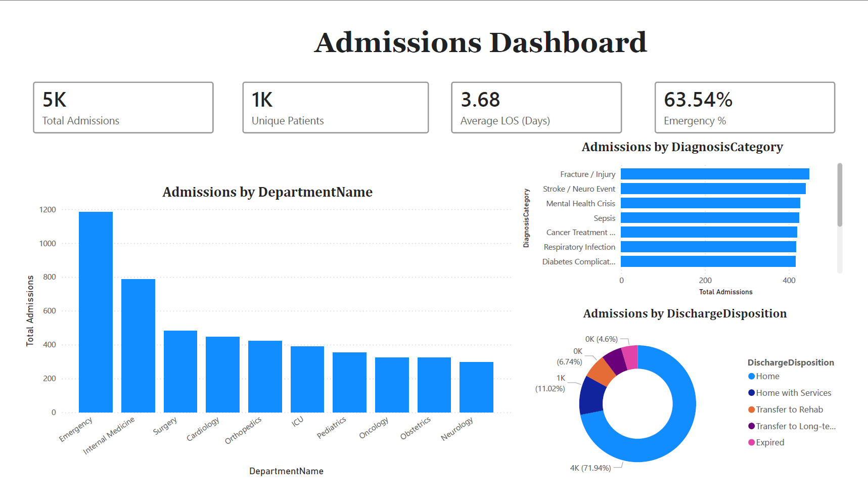The width and height of the screenshot is (868, 502).
Task: Select the Oncology bar
Action: 392,385
